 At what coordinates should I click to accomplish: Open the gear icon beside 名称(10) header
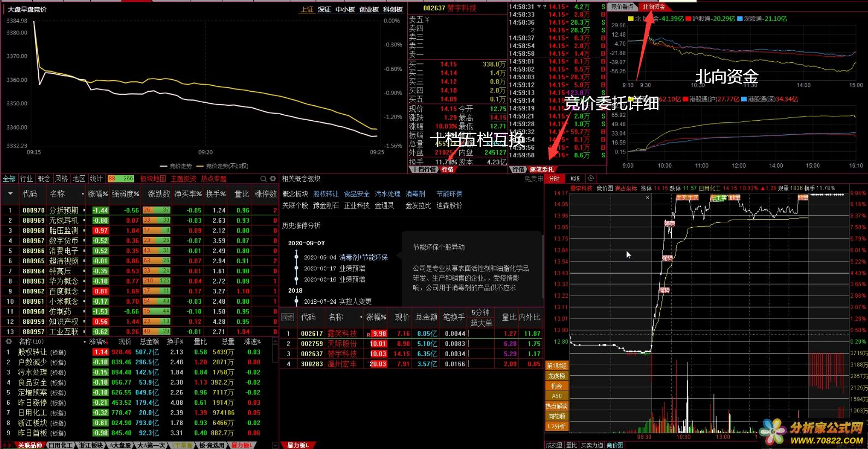tap(9, 341)
